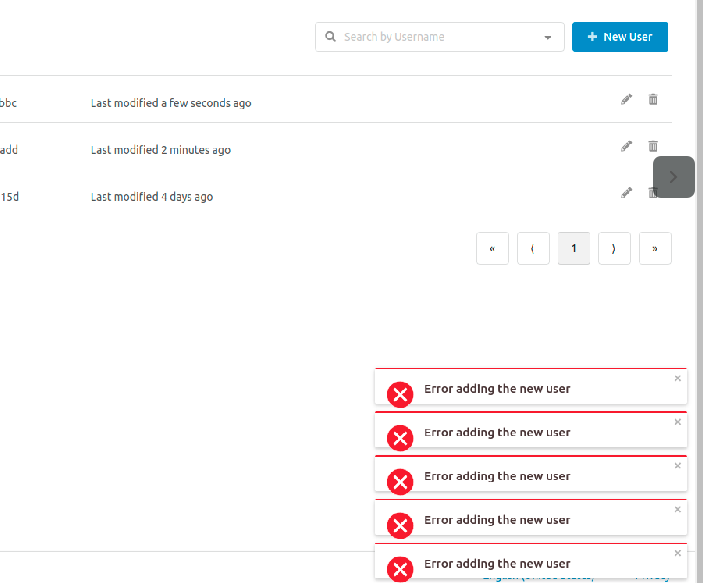Edit the bbc user with pencil icon
Viewport: 703px width, 583px height.
626,99
